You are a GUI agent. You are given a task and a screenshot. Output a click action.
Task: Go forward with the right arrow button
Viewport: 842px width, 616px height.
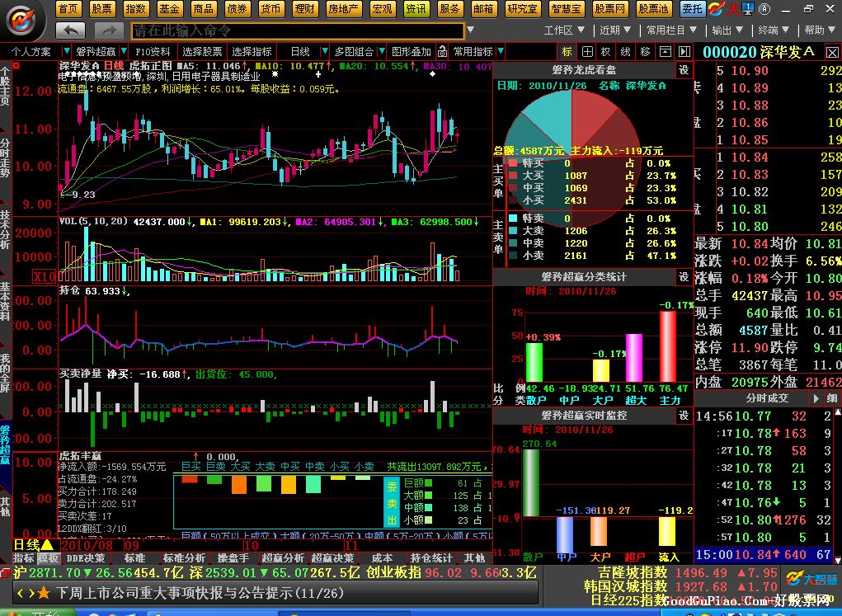[109, 31]
